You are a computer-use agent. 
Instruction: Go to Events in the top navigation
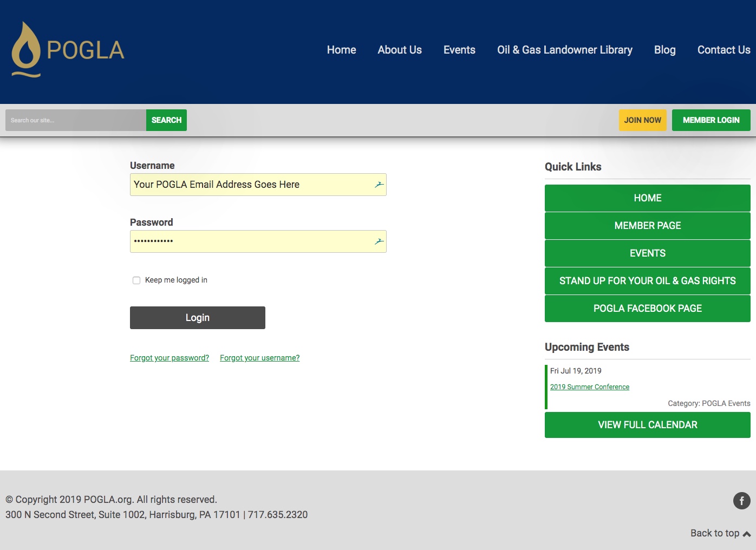[459, 50]
